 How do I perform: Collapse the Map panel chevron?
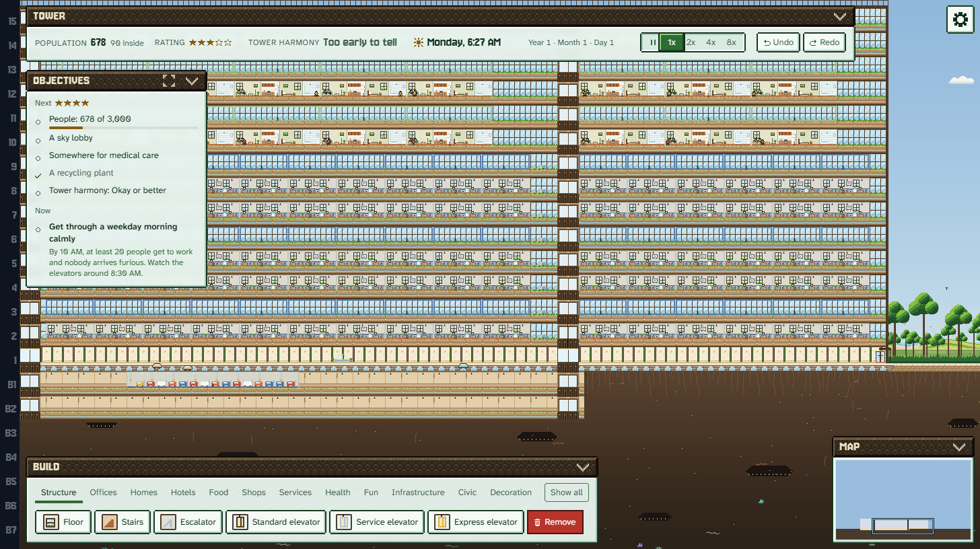coord(960,447)
